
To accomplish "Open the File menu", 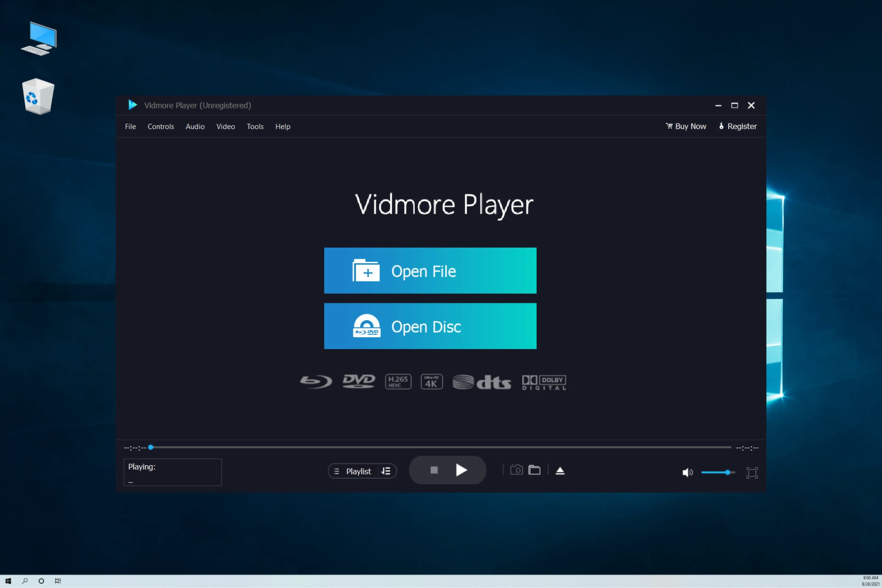I will (130, 126).
